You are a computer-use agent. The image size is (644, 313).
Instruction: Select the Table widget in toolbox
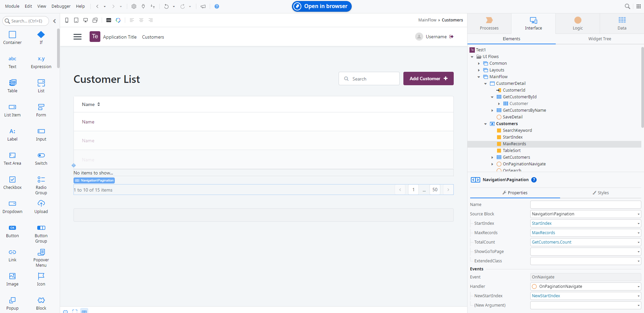pyautogui.click(x=12, y=86)
